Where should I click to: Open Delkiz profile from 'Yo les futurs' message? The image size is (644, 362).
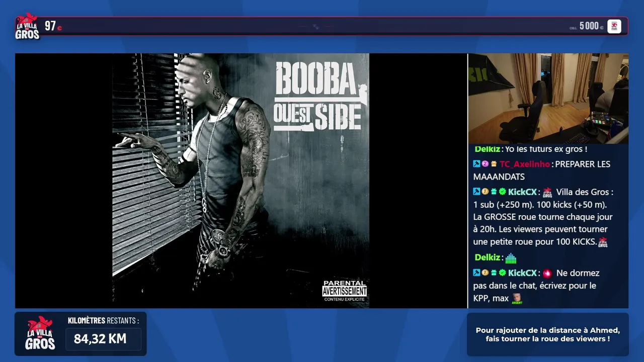pyautogui.click(x=487, y=149)
